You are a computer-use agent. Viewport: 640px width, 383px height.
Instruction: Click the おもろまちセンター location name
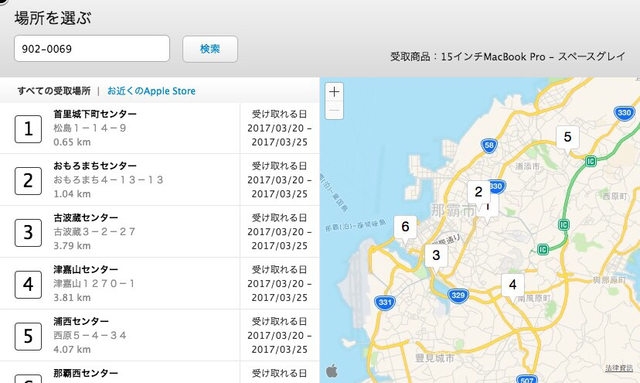95,166
